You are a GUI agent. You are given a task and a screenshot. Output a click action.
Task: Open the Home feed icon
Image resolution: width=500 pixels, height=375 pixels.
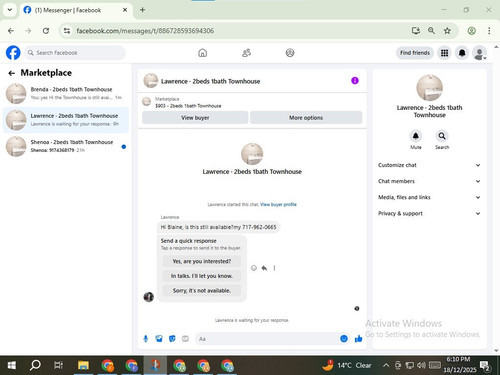pos(202,53)
